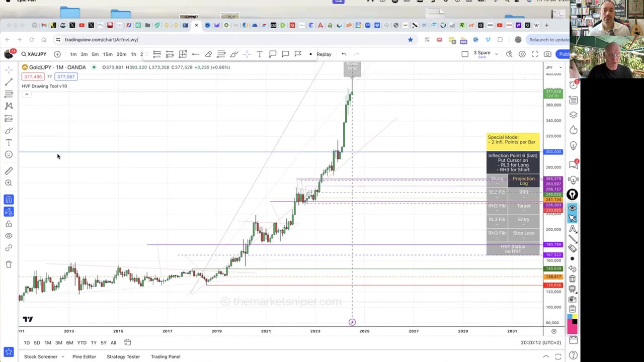Open alerts clock icon in right sidebar
Screen dimensions: 644x362
pyautogui.click(x=573, y=84)
